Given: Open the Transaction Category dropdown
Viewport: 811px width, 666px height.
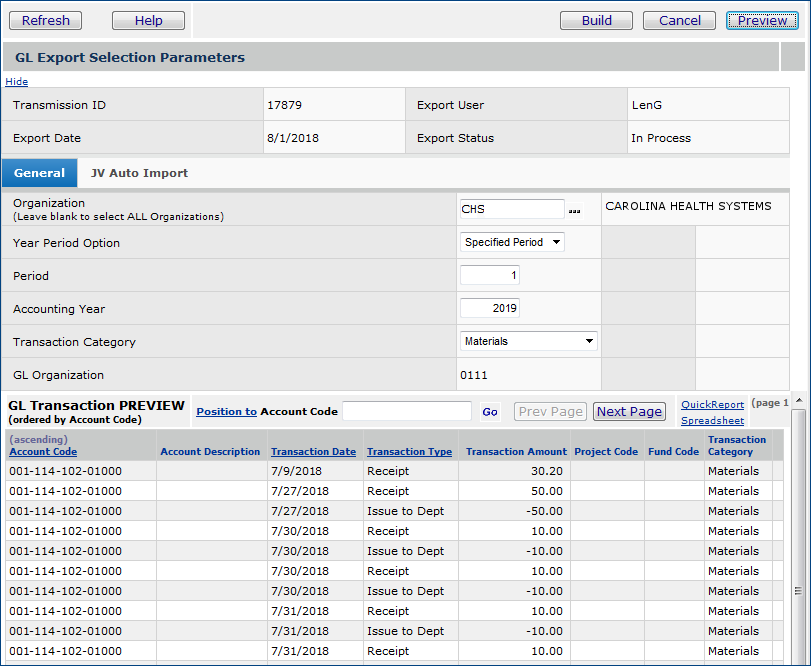Looking at the screenshot, I should tap(529, 341).
